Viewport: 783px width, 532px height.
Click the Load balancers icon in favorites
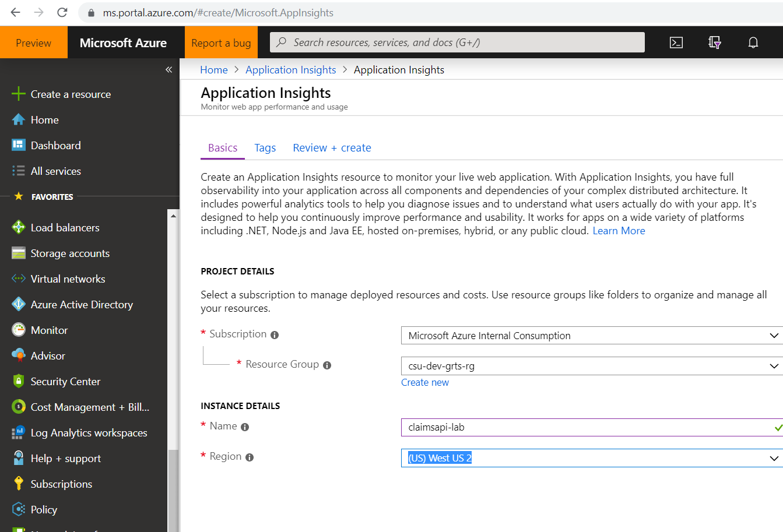click(x=19, y=228)
